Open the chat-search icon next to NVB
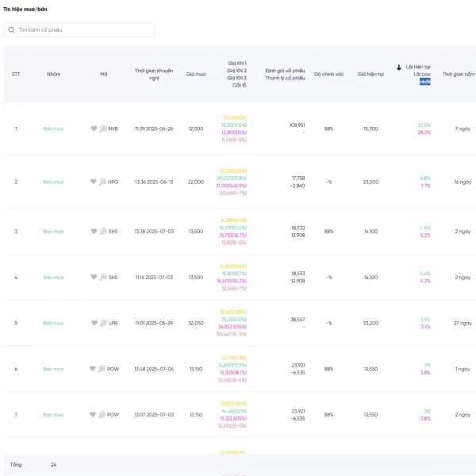The image size is (476, 476). [103, 129]
